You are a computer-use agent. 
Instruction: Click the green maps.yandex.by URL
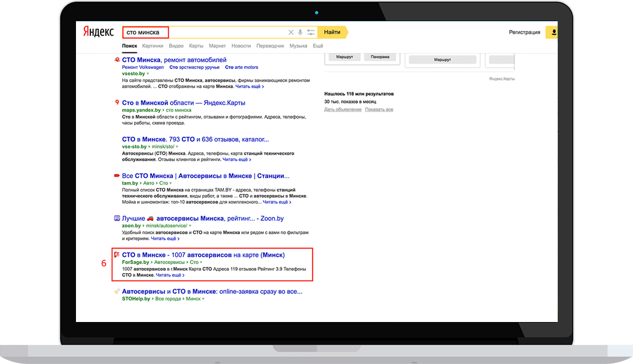142,110
